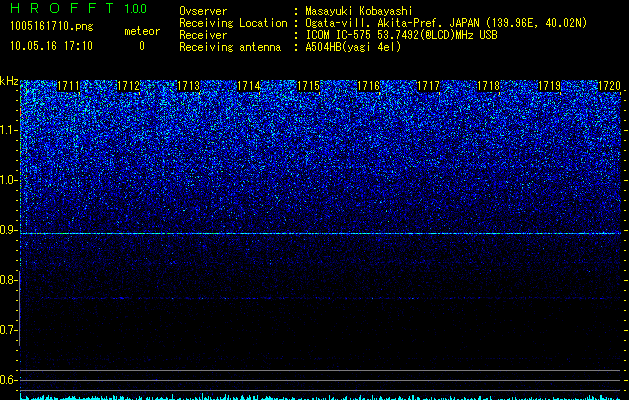Click the HROFFT 1.0.0 title text
629x400 pixels.
pos(78,8)
